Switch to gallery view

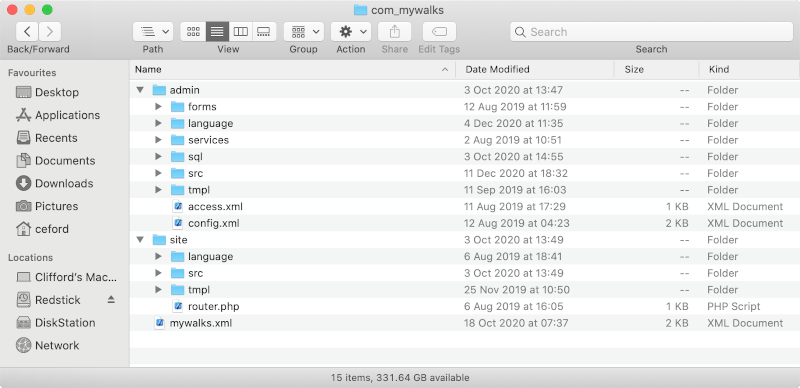click(x=264, y=32)
